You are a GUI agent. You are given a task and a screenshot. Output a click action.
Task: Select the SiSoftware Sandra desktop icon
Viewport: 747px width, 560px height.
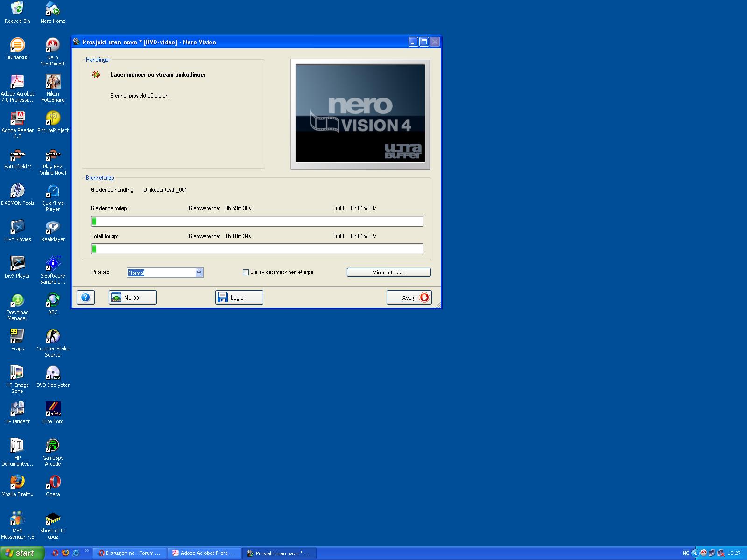(x=53, y=270)
